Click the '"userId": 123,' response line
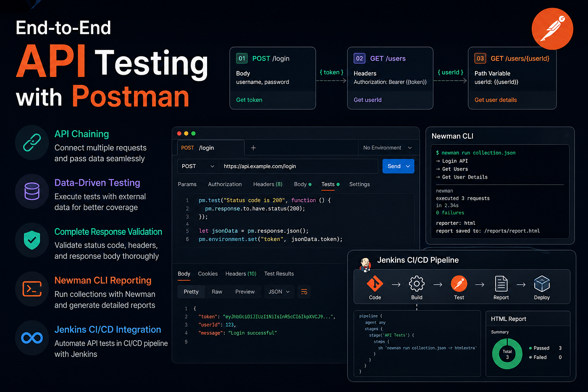Image resolution: width=588 pixels, height=392 pixels. [217, 325]
